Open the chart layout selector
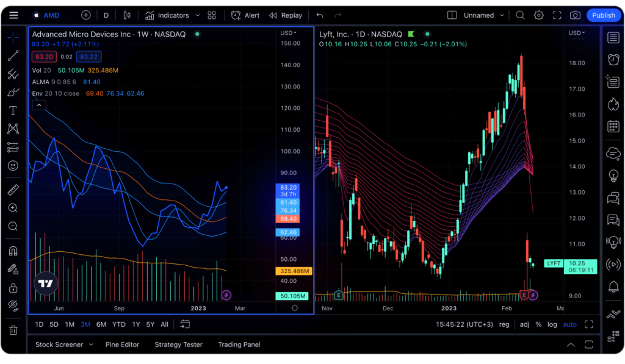The image size is (625, 364). (x=452, y=15)
